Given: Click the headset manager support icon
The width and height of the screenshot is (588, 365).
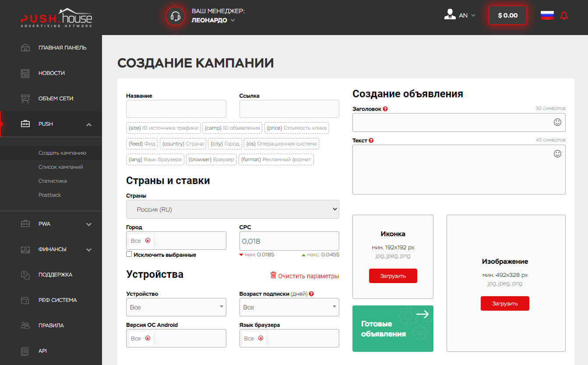Looking at the screenshot, I should (176, 16).
